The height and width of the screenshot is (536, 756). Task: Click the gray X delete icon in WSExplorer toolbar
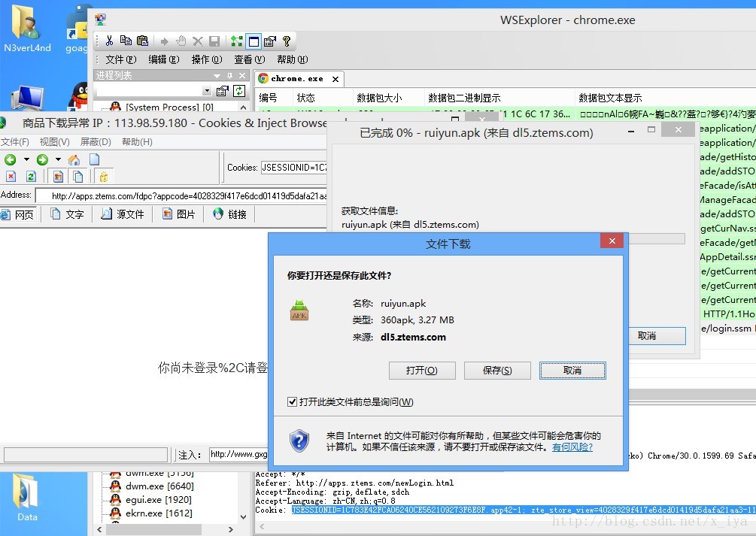tap(198, 41)
